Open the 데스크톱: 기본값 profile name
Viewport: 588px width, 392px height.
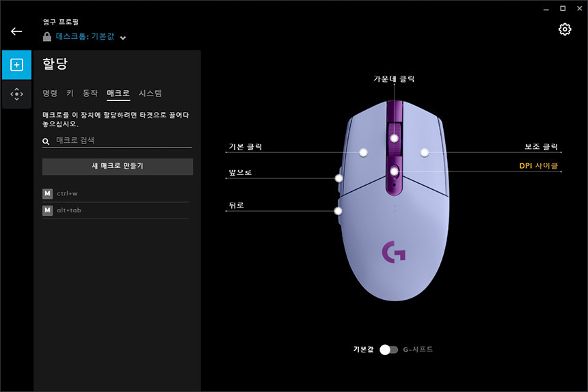click(x=85, y=36)
